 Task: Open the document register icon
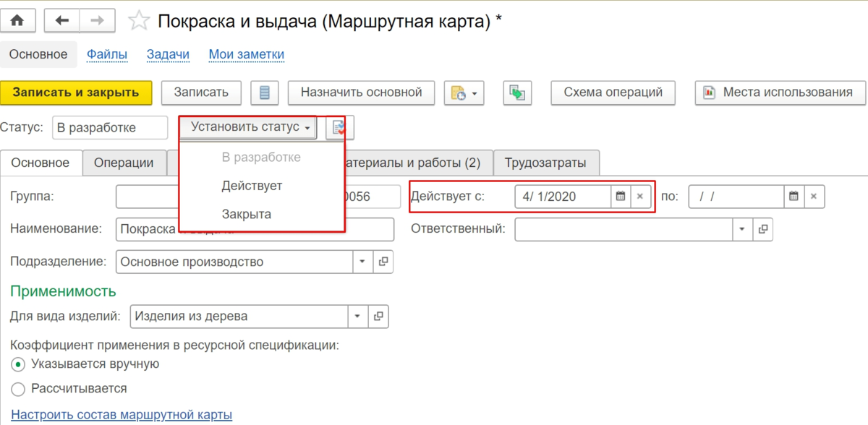coord(264,93)
